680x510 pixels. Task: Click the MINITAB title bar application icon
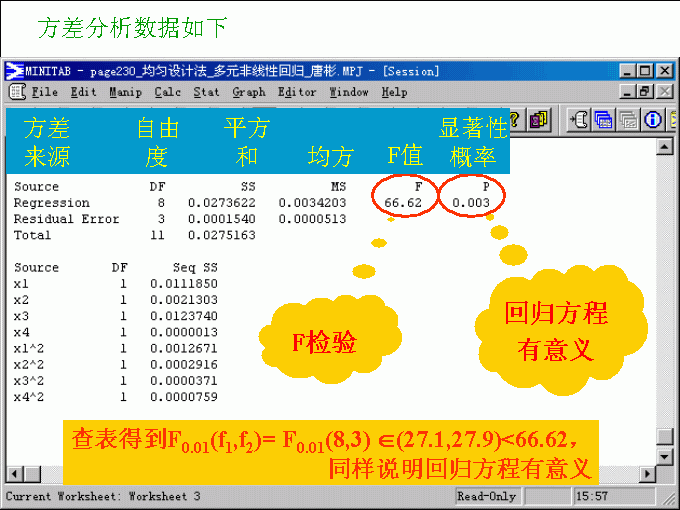click(15, 71)
